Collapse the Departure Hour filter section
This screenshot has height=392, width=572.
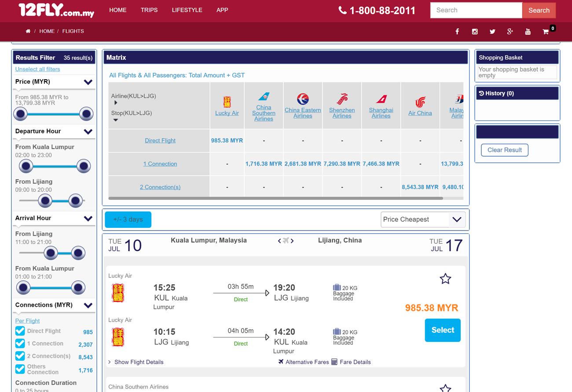88,132
